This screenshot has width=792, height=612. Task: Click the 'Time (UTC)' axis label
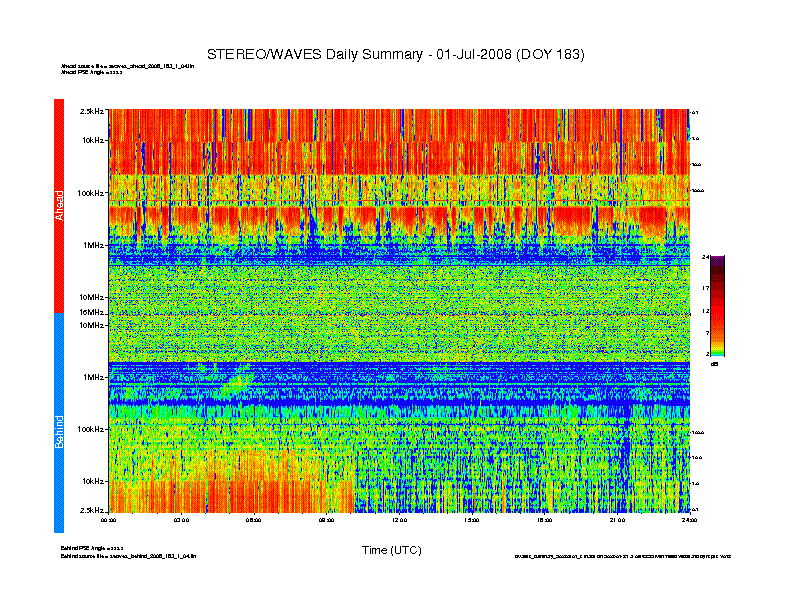coord(391,550)
